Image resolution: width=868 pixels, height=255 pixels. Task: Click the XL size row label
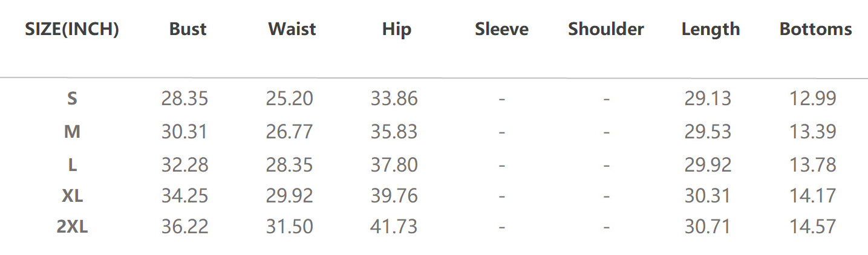(72, 196)
